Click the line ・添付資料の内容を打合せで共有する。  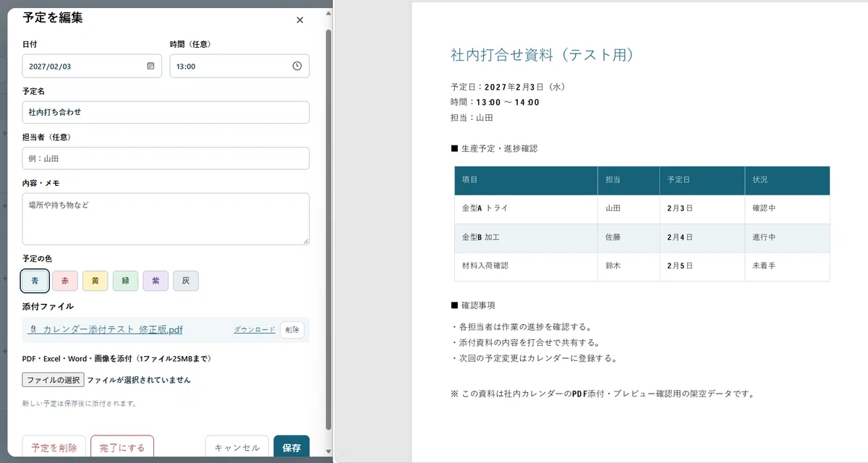[527, 342]
